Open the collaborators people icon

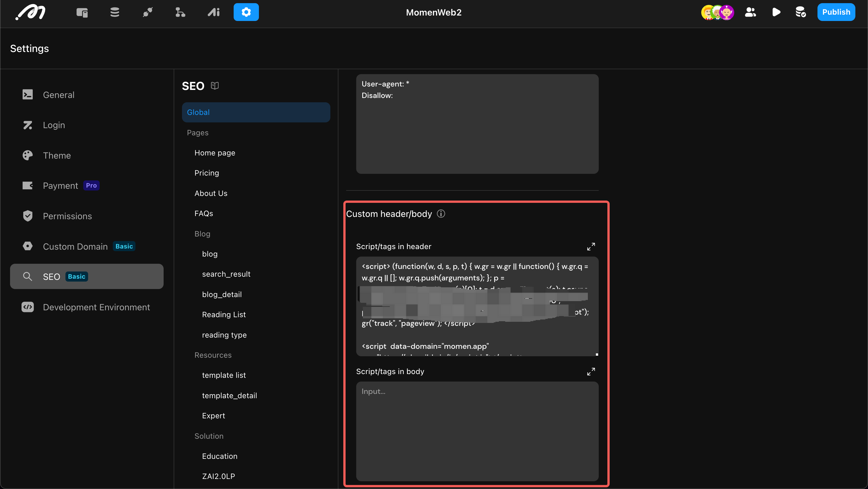pos(750,12)
